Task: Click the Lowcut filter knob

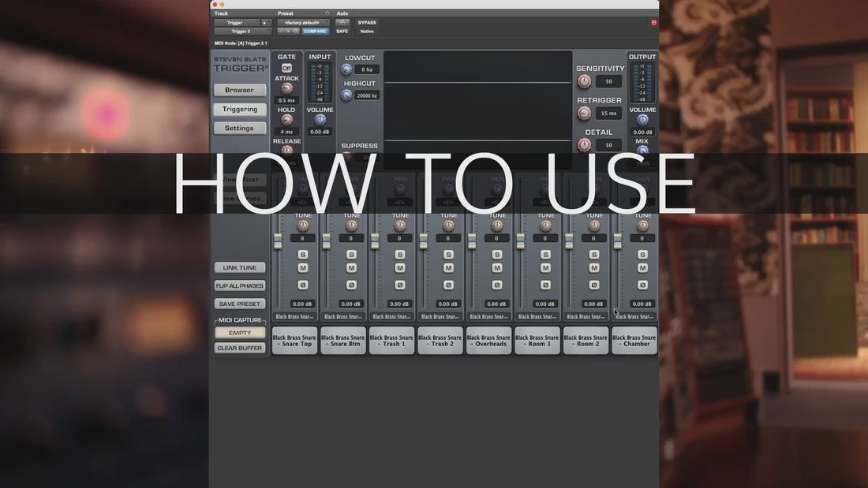Action: coord(346,69)
